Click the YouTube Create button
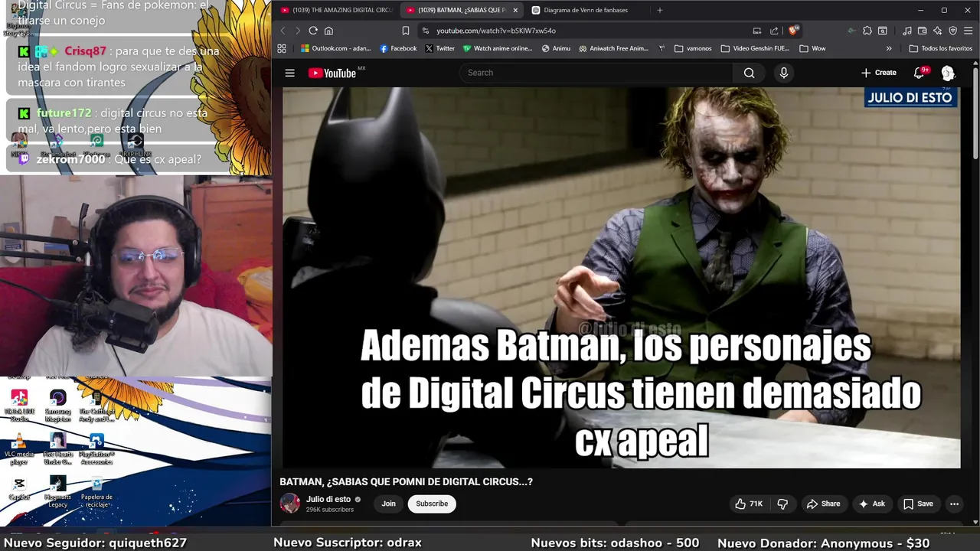The image size is (980, 551). (x=879, y=73)
